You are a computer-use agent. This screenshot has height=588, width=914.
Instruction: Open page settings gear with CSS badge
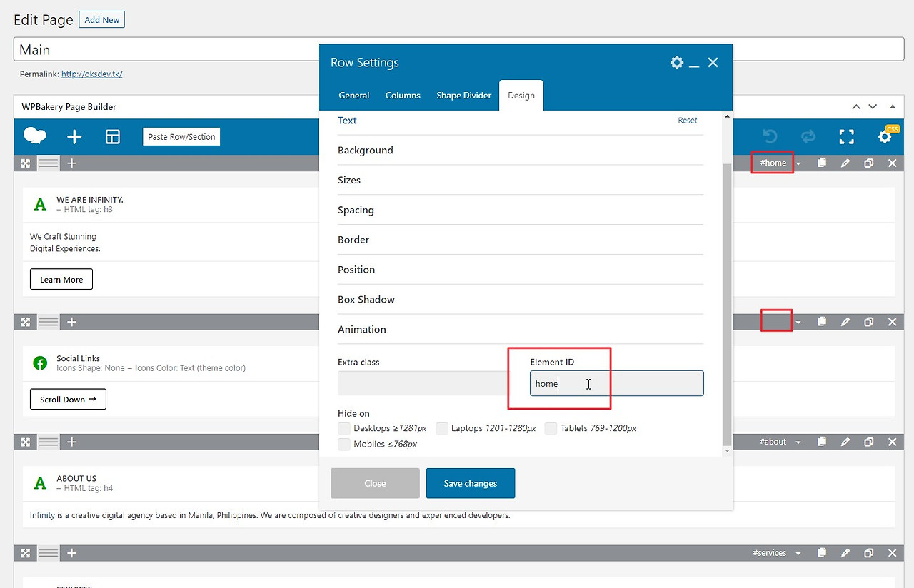coord(885,136)
